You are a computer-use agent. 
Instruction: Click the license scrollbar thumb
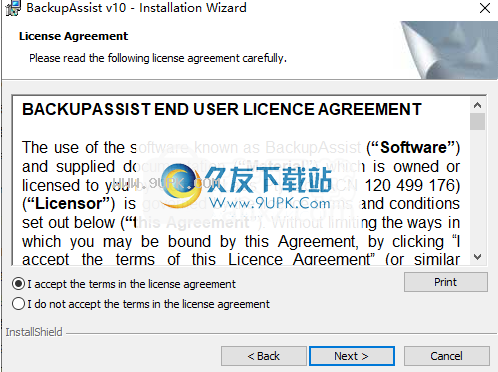pyautogui.click(x=477, y=122)
